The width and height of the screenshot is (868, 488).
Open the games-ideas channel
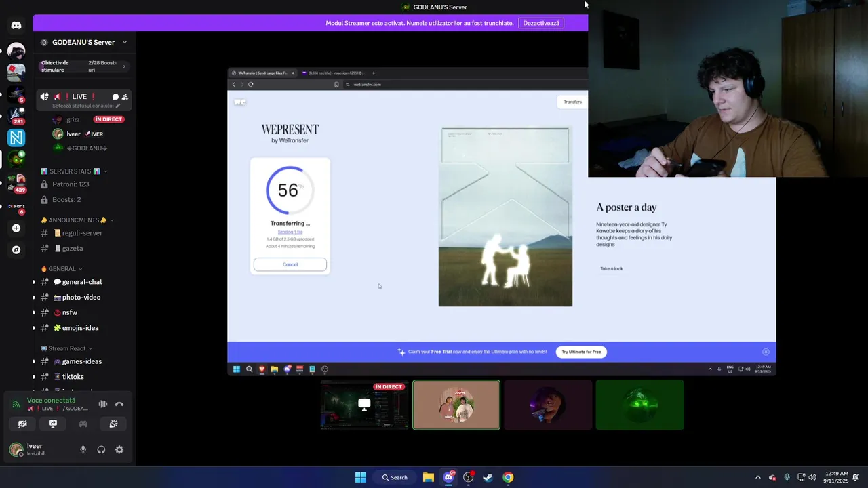click(x=84, y=361)
